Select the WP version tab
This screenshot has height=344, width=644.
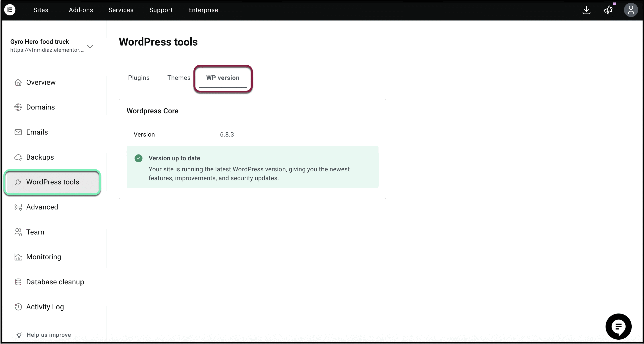tap(223, 78)
